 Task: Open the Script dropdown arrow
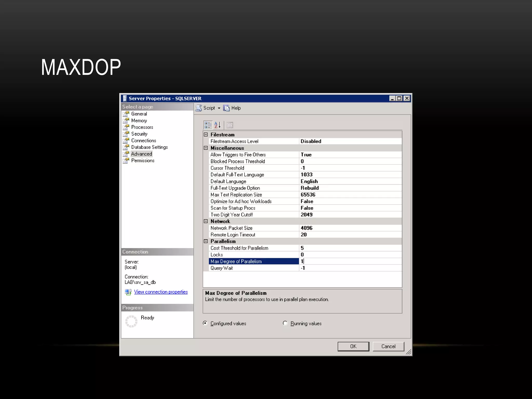tap(219, 108)
